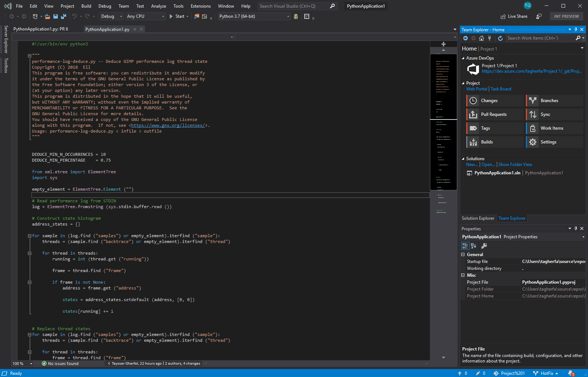Collapse the Misc properties group
The width and height of the screenshot is (588, 377).
(x=463, y=275)
